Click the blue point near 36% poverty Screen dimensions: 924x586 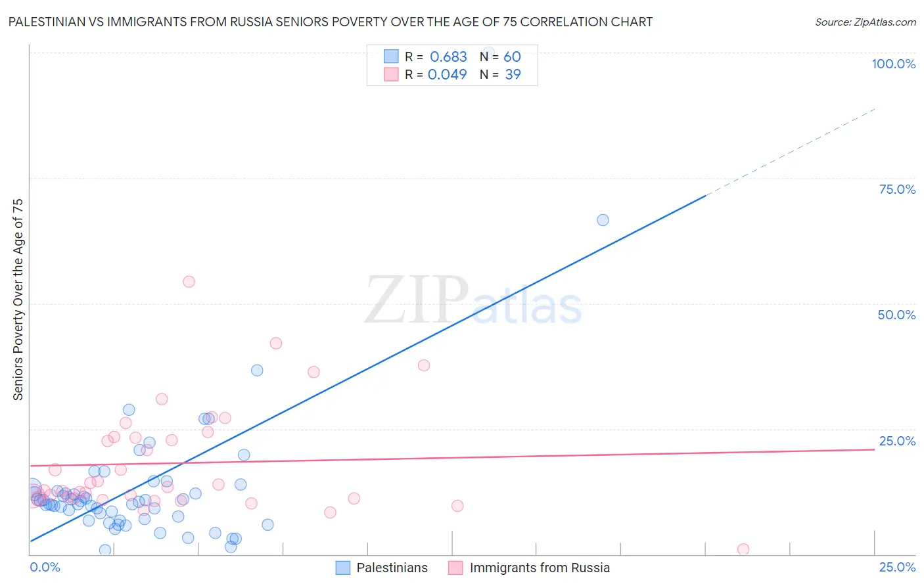(x=257, y=371)
